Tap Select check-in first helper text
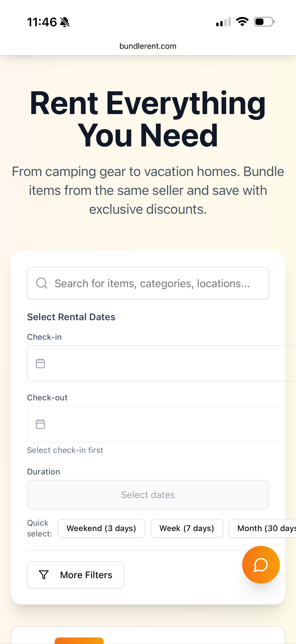Screen dimensions: 296x644 65,450
